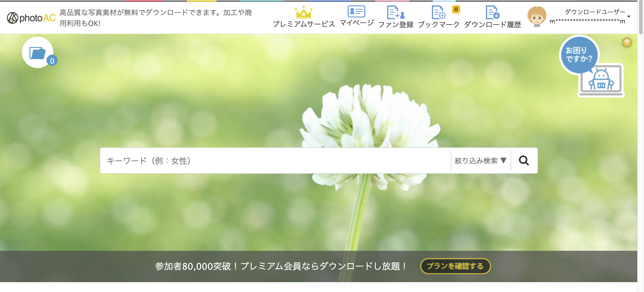The width and height of the screenshot is (644, 292).
Task: Focus the keyword search input field
Action: (275, 161)
